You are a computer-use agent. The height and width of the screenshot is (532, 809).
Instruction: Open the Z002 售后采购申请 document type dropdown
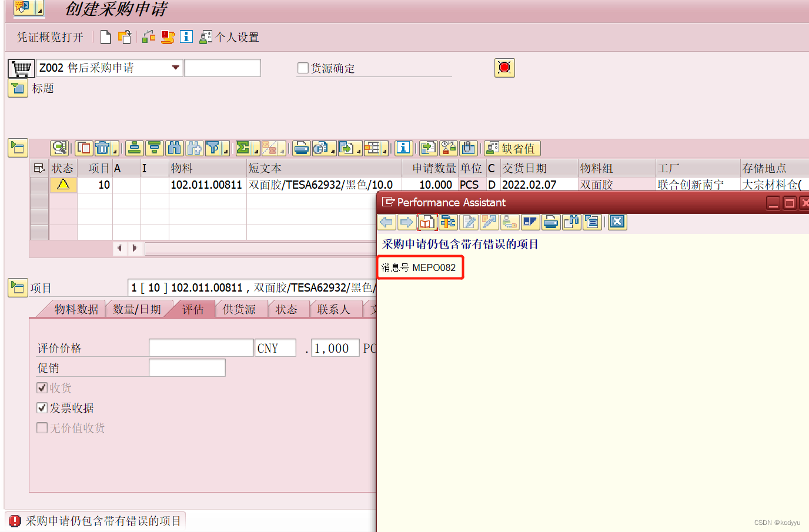(175, 68)
